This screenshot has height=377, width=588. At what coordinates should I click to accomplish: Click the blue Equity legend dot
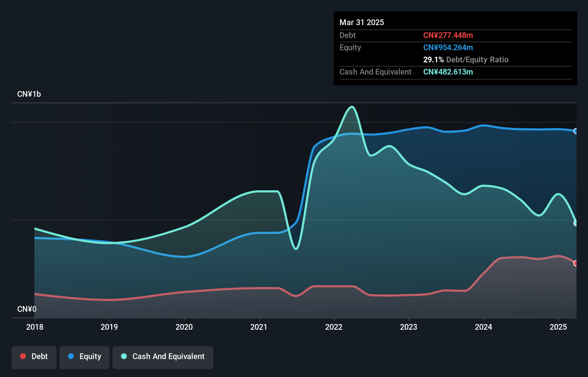71,356
